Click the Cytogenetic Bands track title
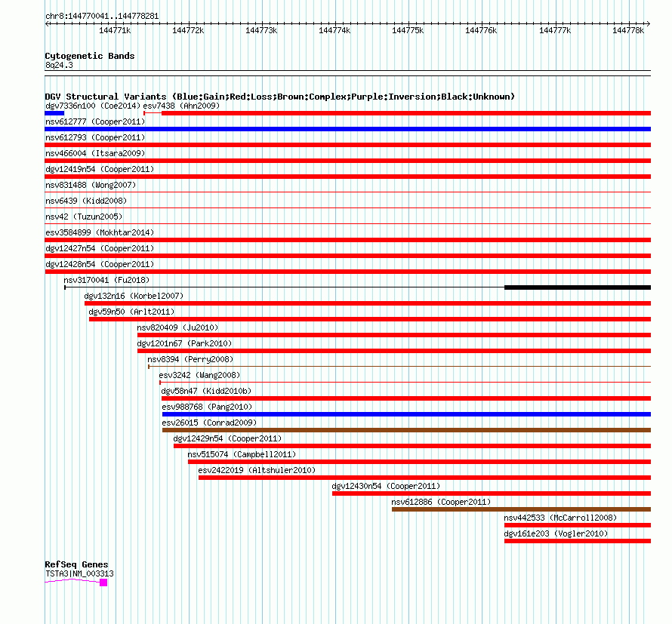This screenshot has width=672, height=624. point(90,56)
